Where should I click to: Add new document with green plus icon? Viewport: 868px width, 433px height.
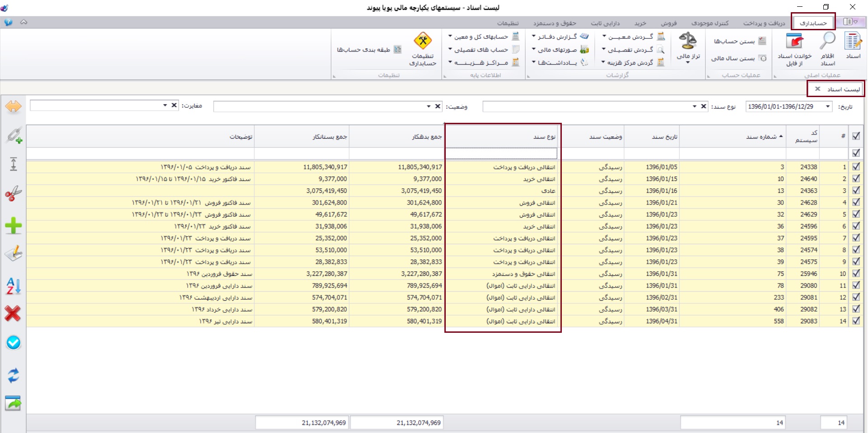pos(14,225)
